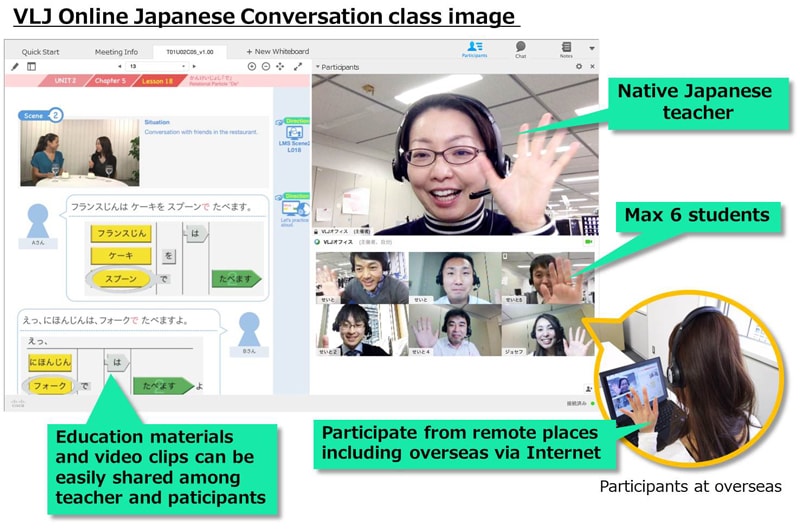Open the Participants panel icon

(474, 49)
